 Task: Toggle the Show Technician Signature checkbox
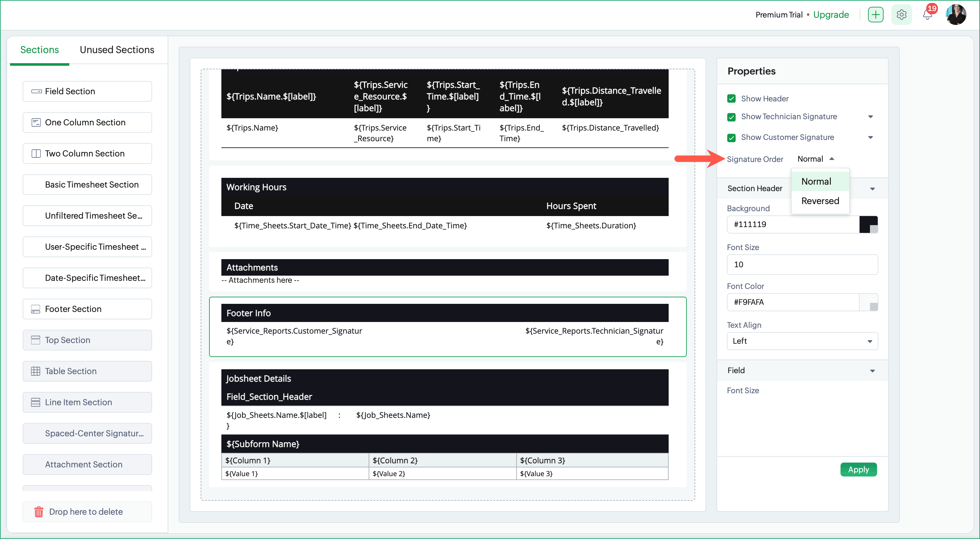(731, 117)
